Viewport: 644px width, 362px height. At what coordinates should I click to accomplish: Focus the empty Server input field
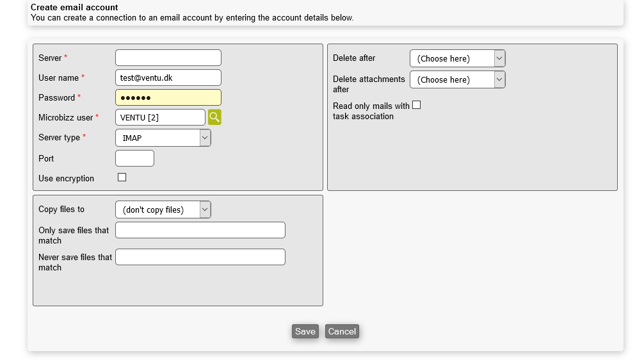[x=168, y=58]
